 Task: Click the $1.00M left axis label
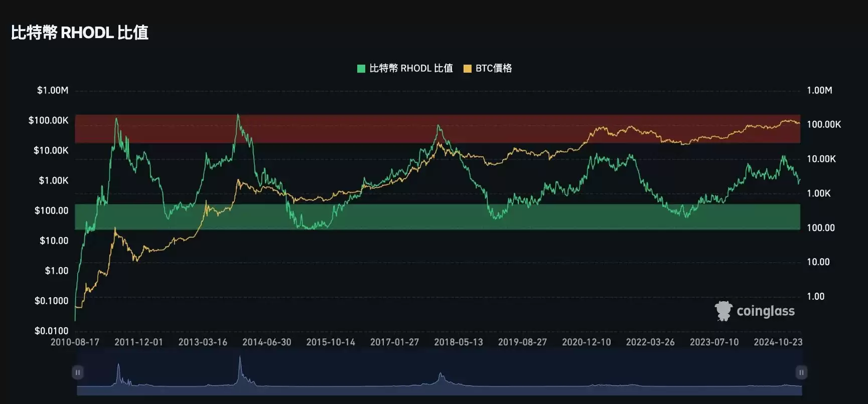point(52,90)
